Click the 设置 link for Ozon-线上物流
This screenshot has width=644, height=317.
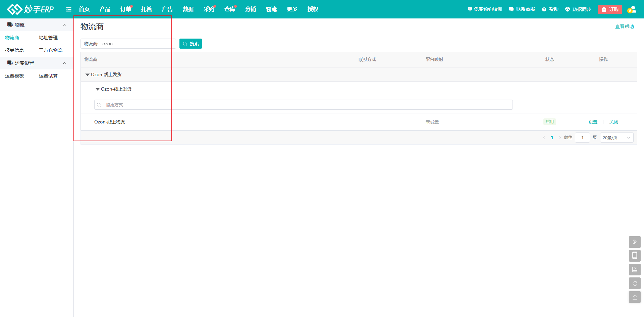point(593,122)
